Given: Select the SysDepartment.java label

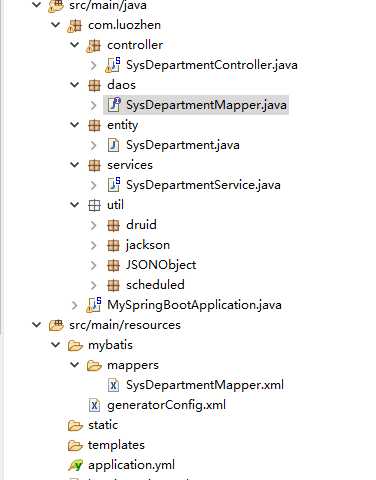Looking at the screenshot, I should click(183, 145).
